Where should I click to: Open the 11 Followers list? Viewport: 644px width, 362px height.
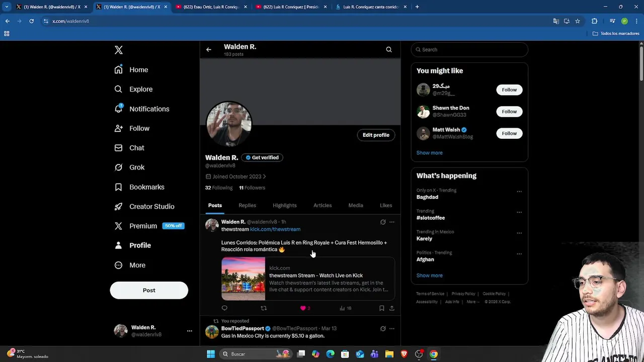[x=252, y=188]
